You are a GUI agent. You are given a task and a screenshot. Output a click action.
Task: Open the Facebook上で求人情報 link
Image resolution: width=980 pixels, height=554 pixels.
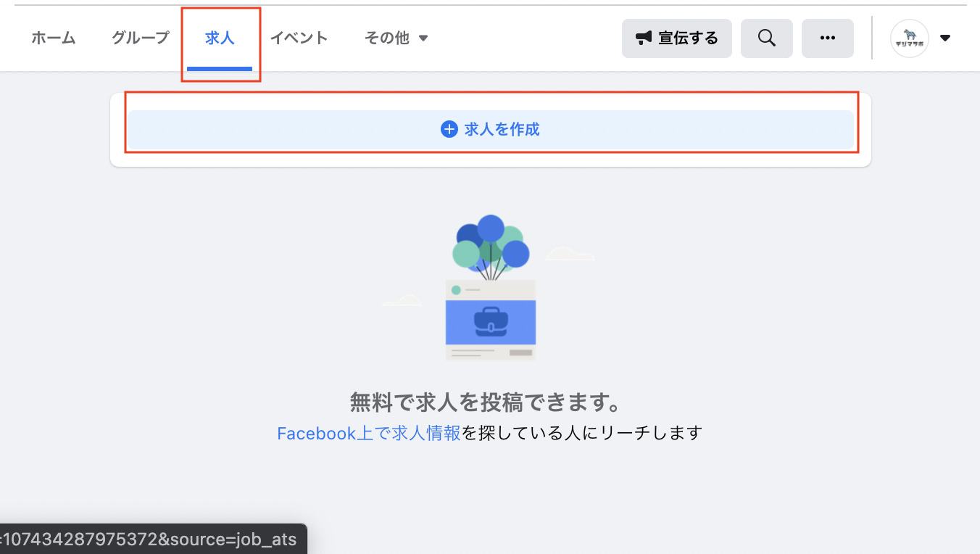[x=368, y=434]
